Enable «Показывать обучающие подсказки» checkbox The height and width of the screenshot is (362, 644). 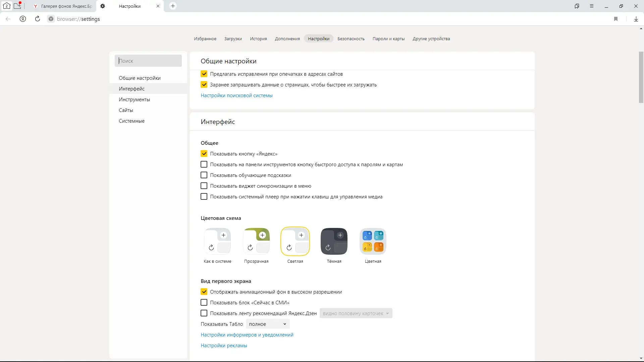pyautogui.click(x=204, y=175)
